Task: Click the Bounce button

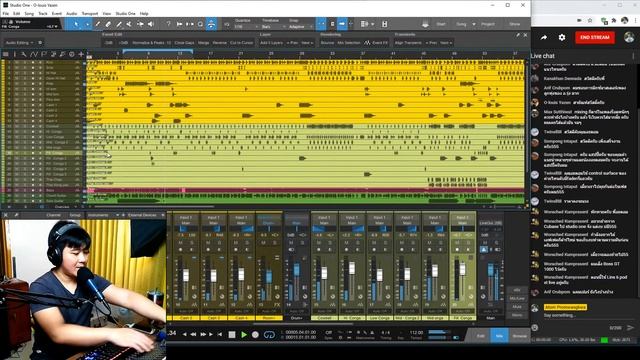Action: (x=327, y=42)
